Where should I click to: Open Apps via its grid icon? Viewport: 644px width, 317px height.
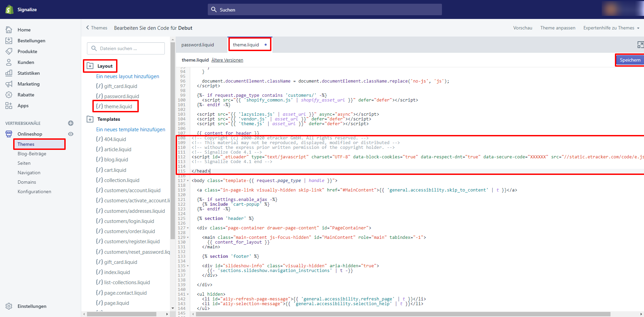click(9, 106)
